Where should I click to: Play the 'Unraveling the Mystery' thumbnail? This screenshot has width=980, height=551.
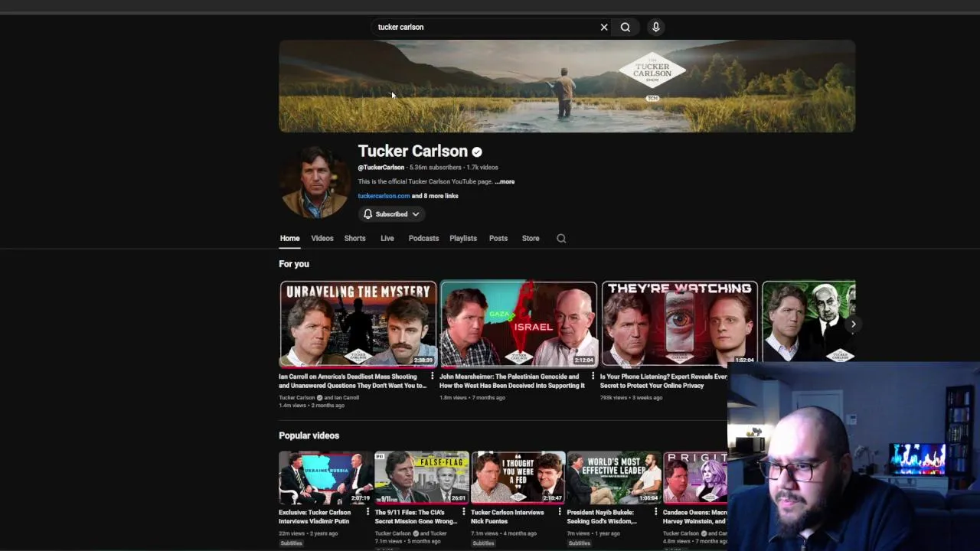[358, 324]
